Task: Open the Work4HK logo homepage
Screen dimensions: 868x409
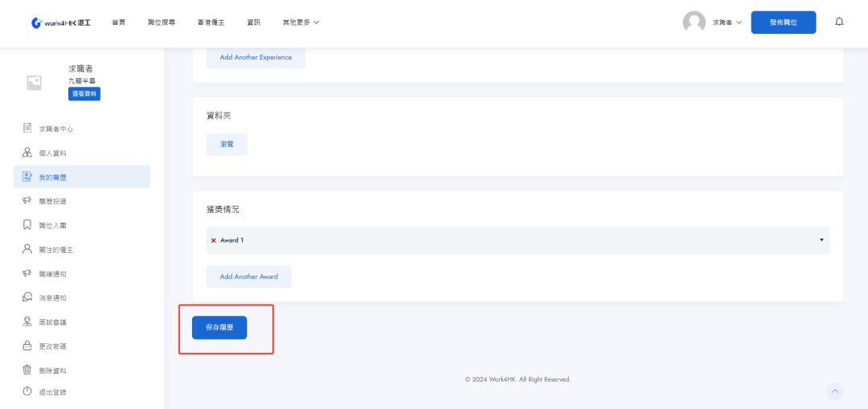Action: point(61,22)
